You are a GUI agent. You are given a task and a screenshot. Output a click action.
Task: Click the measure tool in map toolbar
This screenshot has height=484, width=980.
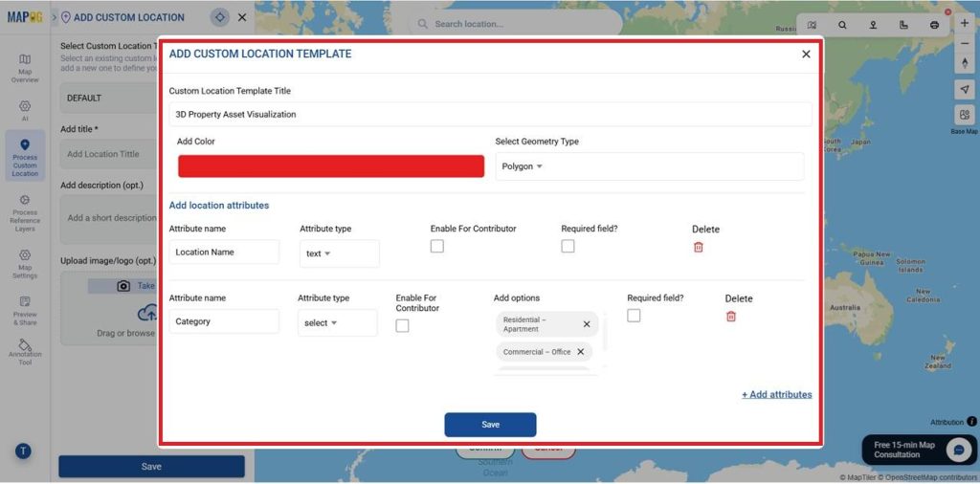(x=903, y=25)
